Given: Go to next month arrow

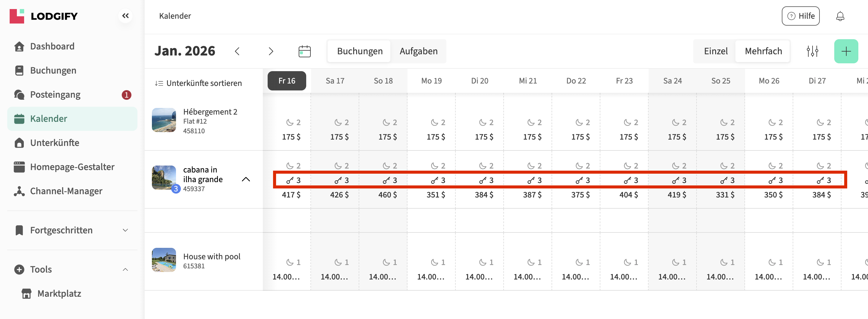Looking at the screenshot, I should point(271,51).
